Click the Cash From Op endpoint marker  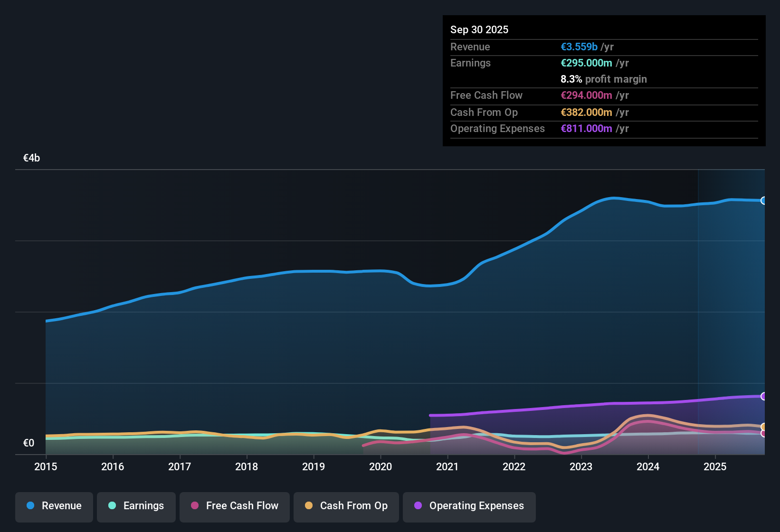coord(764,427)
